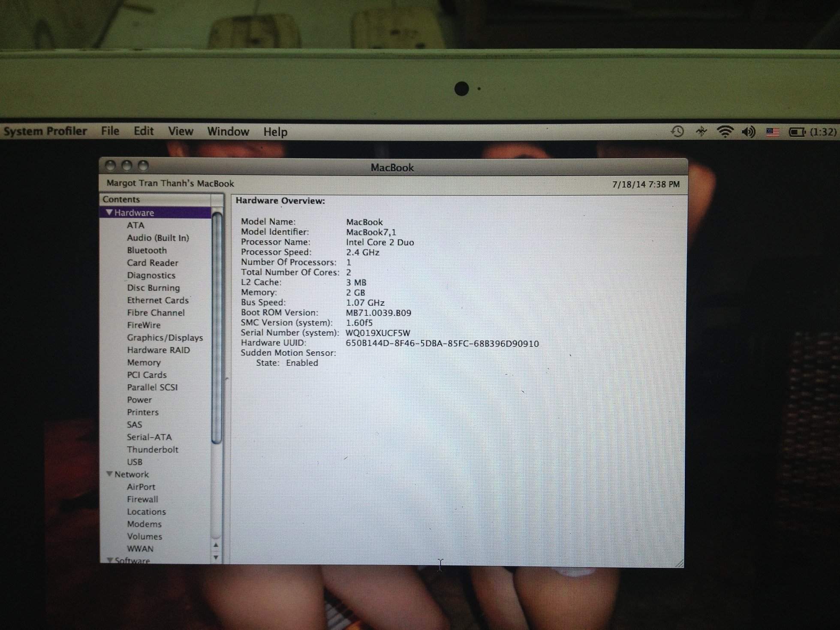
Task: Select Modems under Network
Action: pyautogui.click(x=144, y=524)
